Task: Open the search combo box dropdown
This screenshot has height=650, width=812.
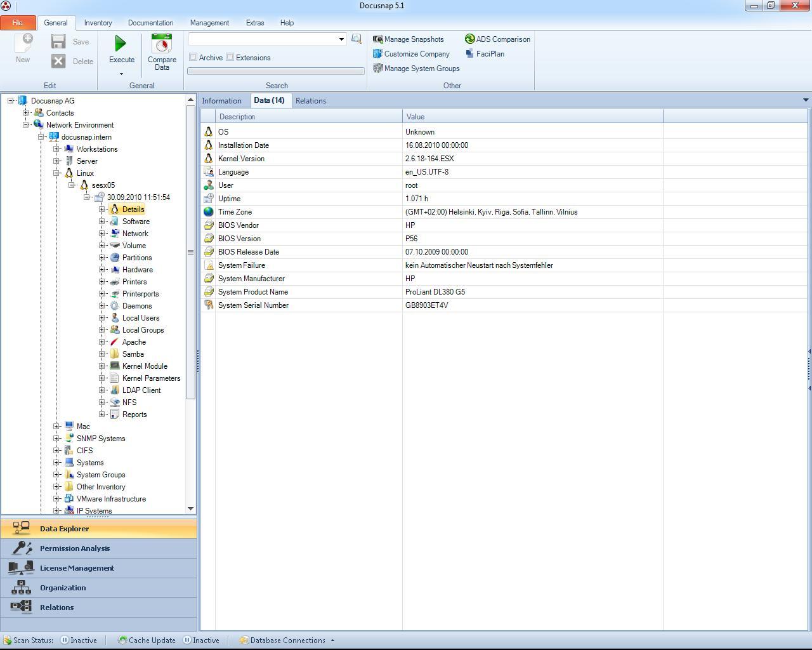Action: coord(341,39)
